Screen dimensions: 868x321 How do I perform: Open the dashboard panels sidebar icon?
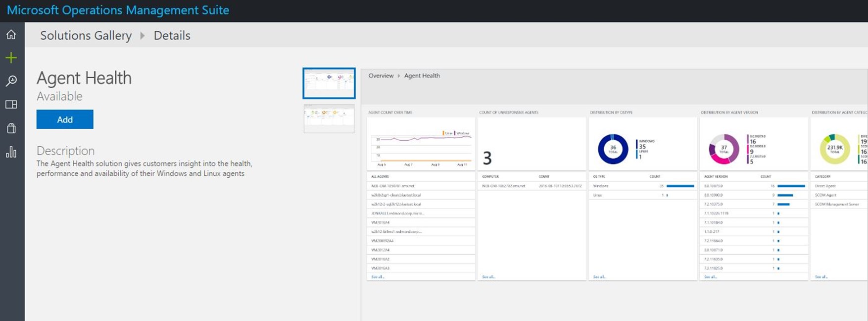(11, 105)
